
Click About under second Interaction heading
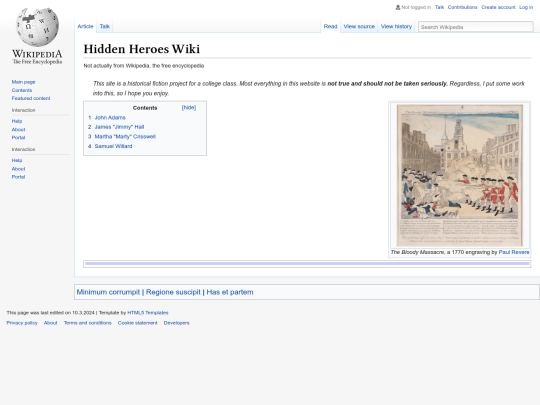tap(18, 169)
